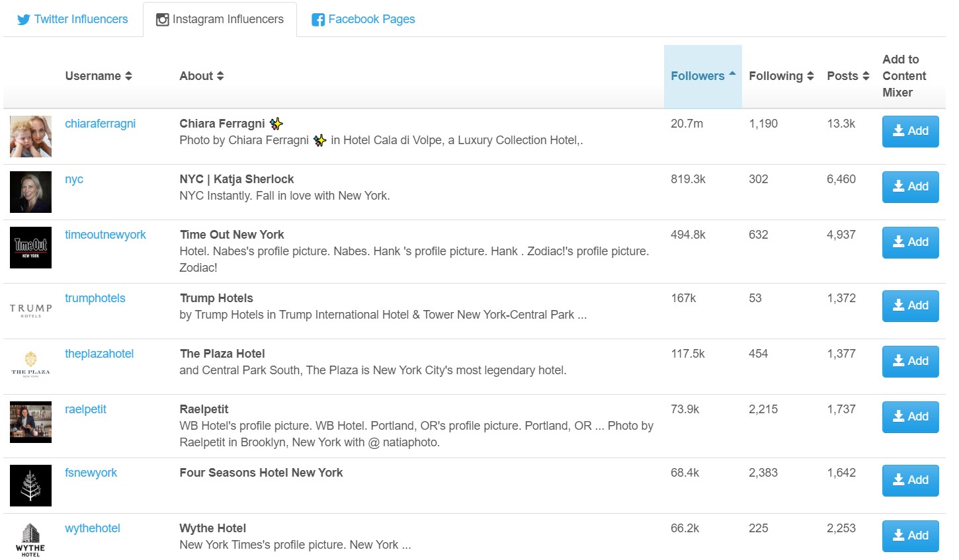This screenshot has height=560, width=959.
Task: Add timeoutnewyork to Content Mixer
Action: (x=910, y=242)
